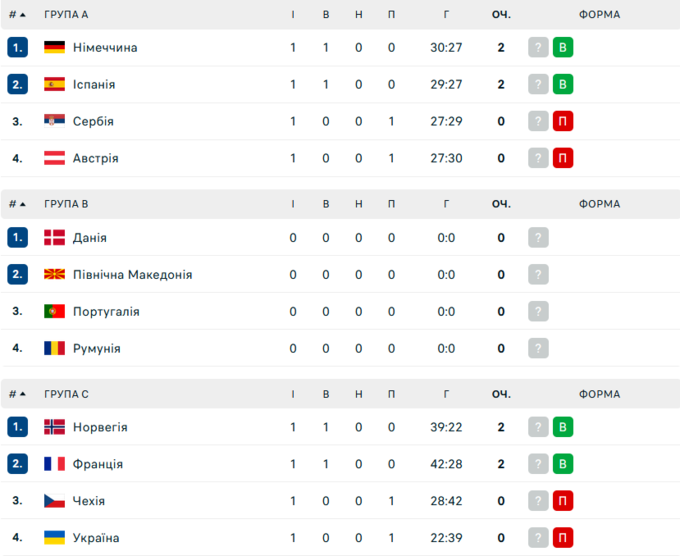The height and width of the screenshot is (556, 680).
Task: Click Romania's rank number 4 badge
Action: (17, 348)
